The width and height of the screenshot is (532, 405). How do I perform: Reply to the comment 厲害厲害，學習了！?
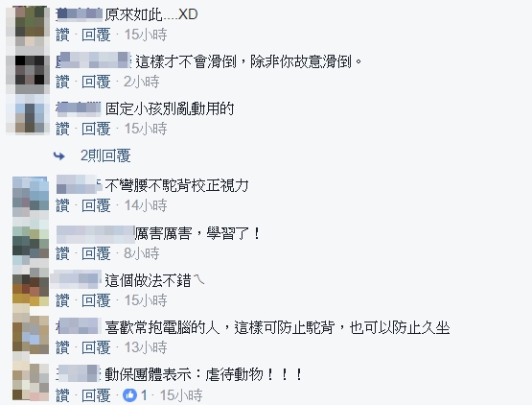click(x=96, y=253)
